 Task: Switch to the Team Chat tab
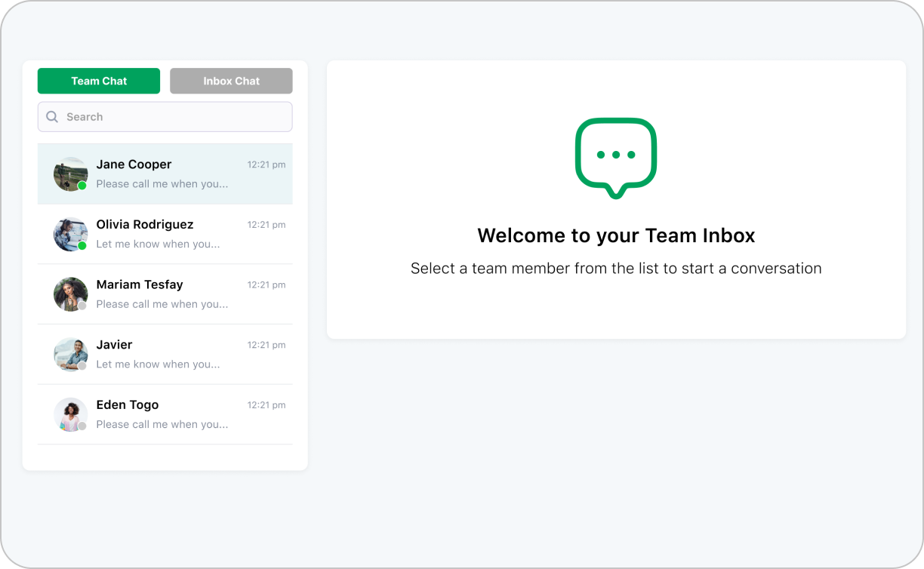[99, 81]
